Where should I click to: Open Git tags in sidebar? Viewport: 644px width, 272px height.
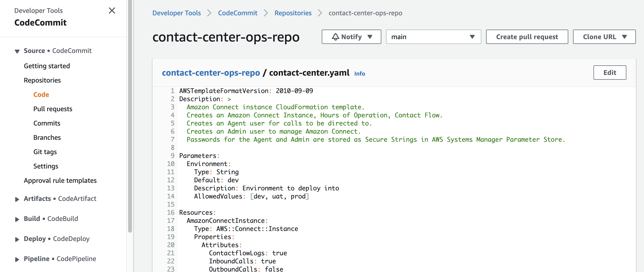45,152
